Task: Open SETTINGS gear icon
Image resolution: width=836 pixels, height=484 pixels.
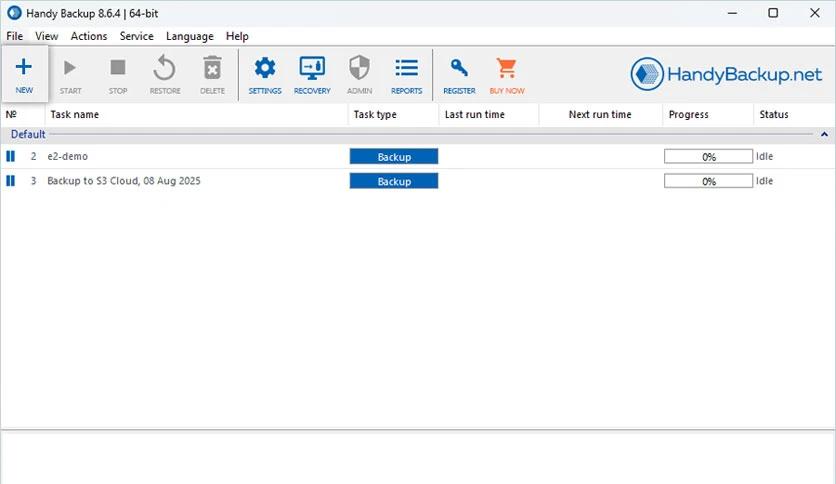Action: (x=265, y=68)
